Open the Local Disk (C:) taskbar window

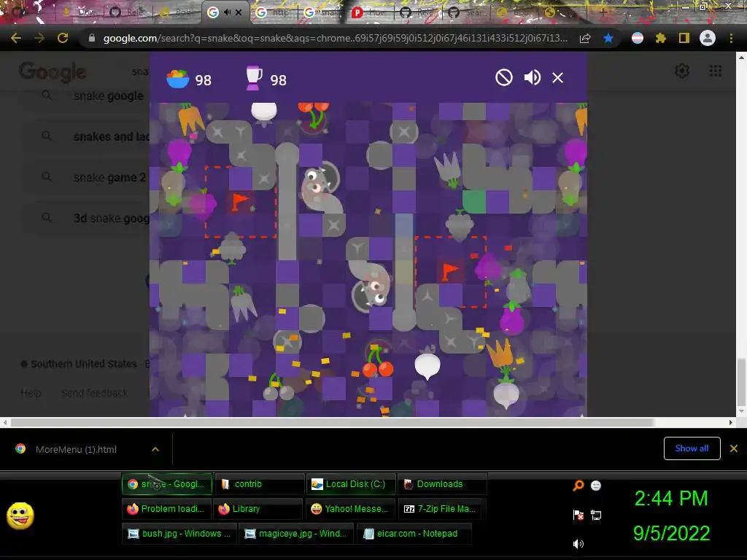coord(351,484)
